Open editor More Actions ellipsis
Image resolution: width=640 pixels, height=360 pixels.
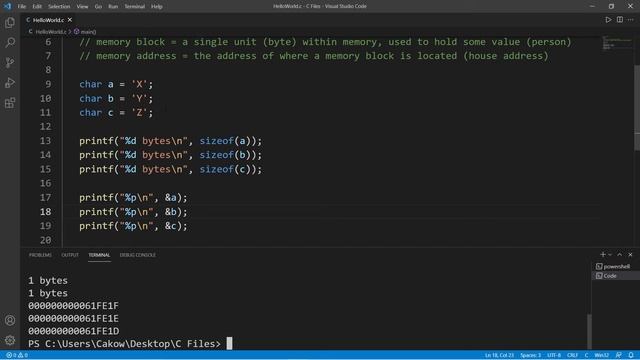coord(631,20)
